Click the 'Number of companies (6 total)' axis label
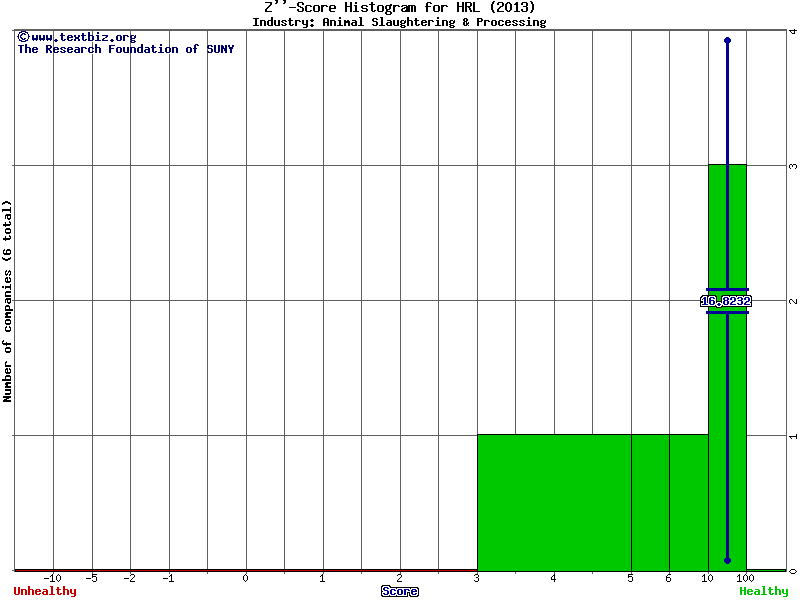800x600 pixels. coord(7,301)
